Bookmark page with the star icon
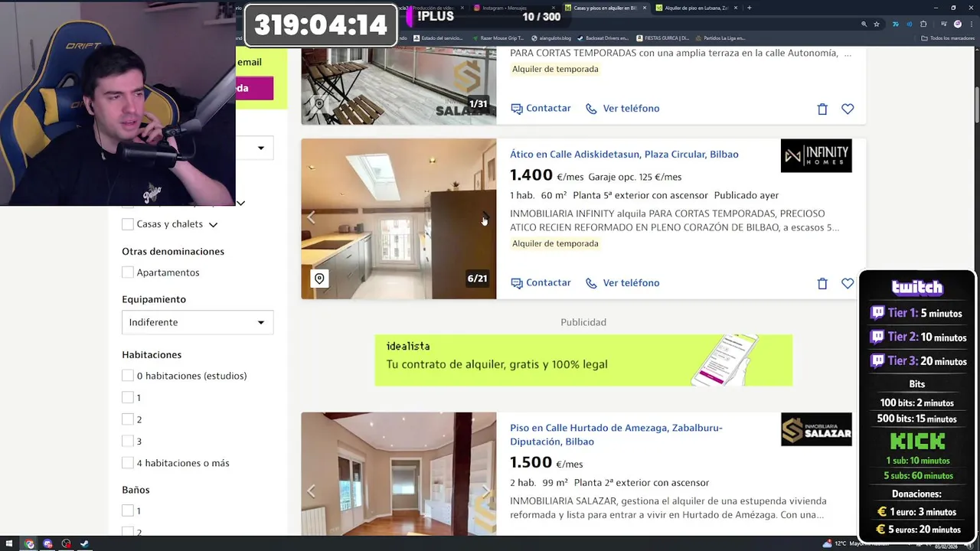Screen dimensions: 980x551 (x=877, y=24)
